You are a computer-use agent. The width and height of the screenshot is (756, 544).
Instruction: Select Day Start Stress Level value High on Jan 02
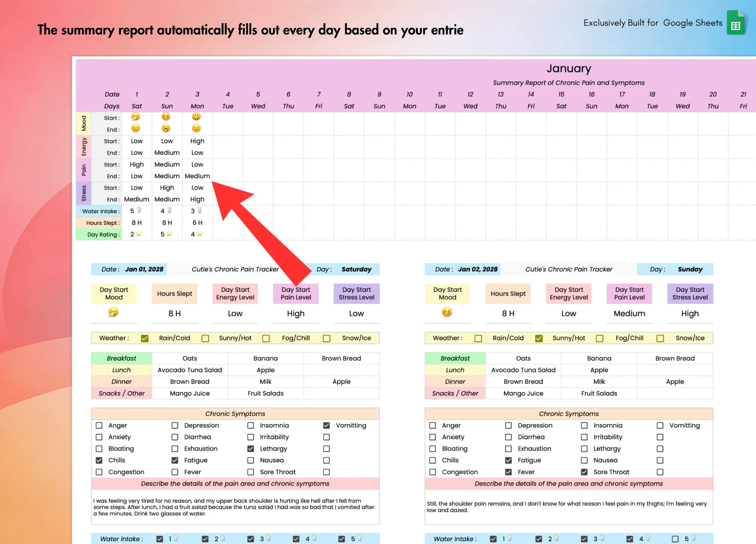pos(690,314)
